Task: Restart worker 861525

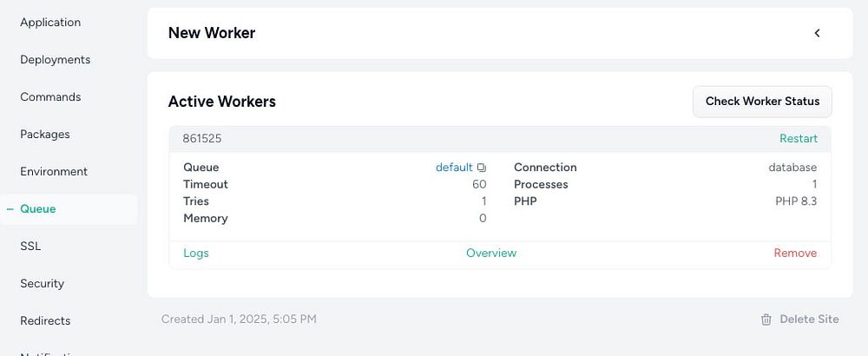Action: click(x=799, y=139)
